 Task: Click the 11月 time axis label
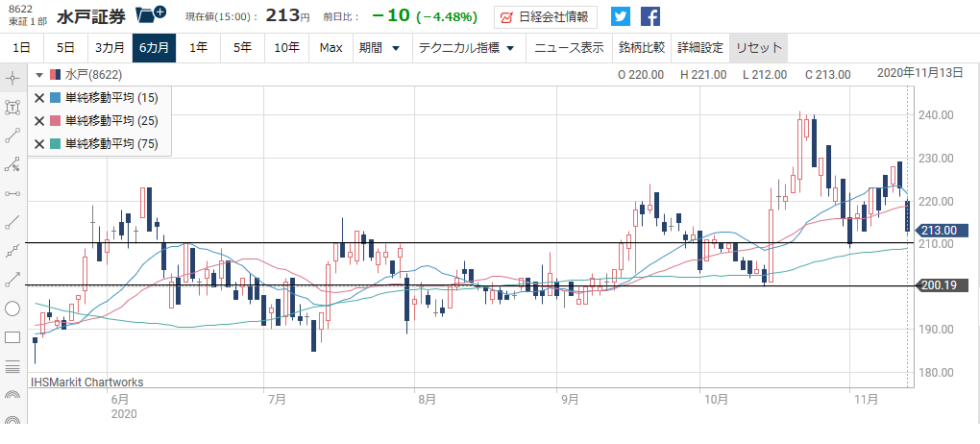coord(867,398)
